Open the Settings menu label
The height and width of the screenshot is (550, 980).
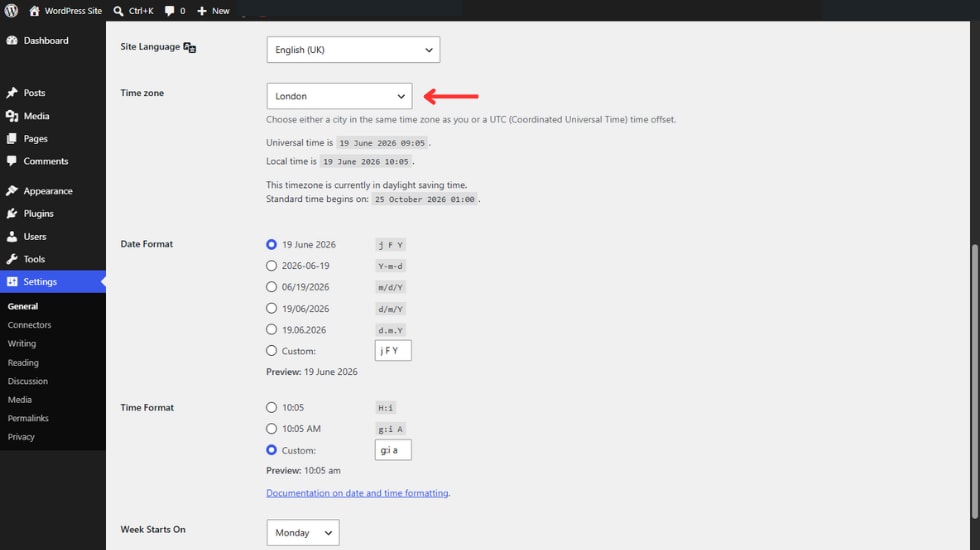pyautogui.click(x=40, y=282)
